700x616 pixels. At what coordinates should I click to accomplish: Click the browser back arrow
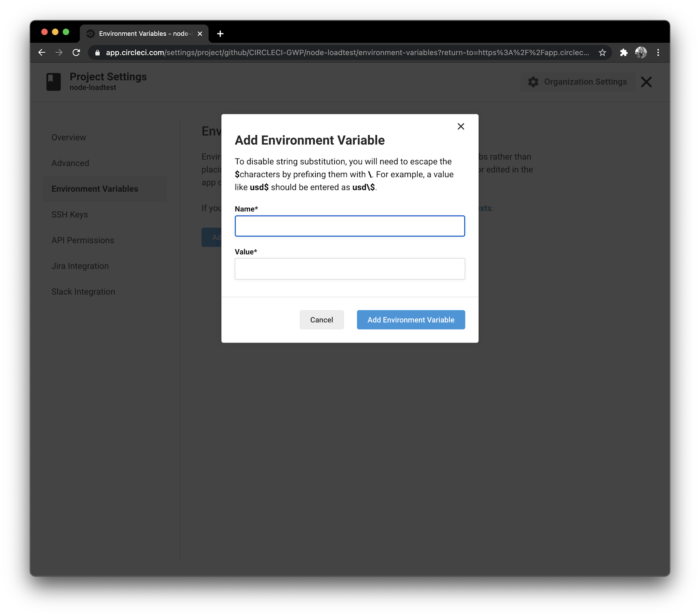pyautogui.click(x=42, y=52)
